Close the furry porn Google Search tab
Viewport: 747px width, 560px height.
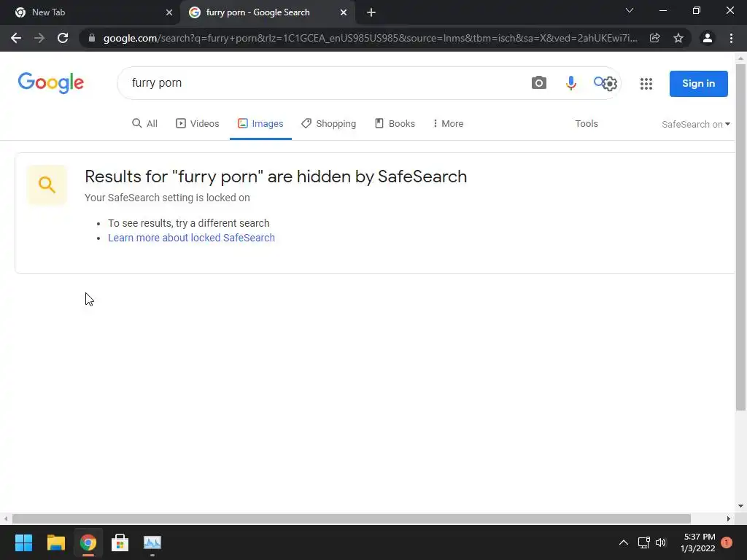(344, 13)
